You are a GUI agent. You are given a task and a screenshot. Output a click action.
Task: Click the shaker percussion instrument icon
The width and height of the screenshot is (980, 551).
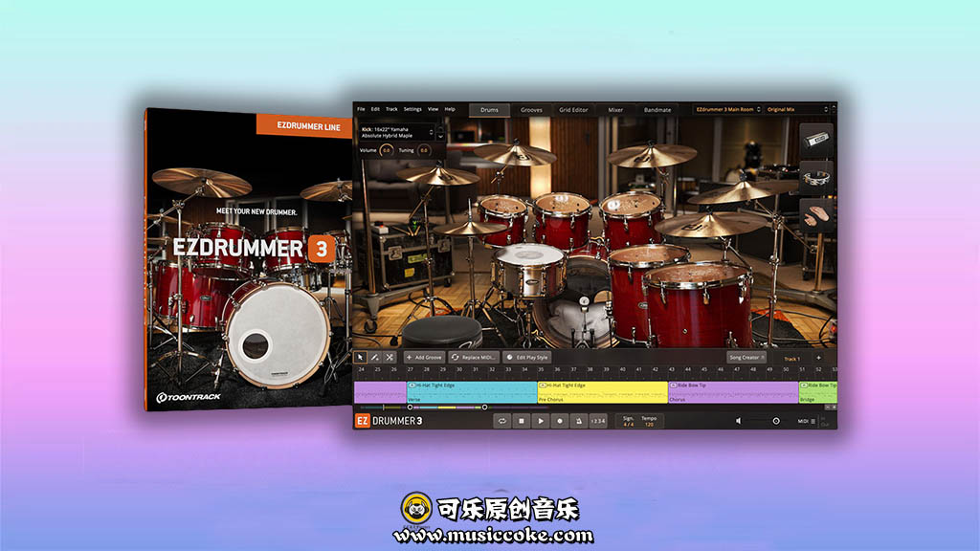[816, 140]
